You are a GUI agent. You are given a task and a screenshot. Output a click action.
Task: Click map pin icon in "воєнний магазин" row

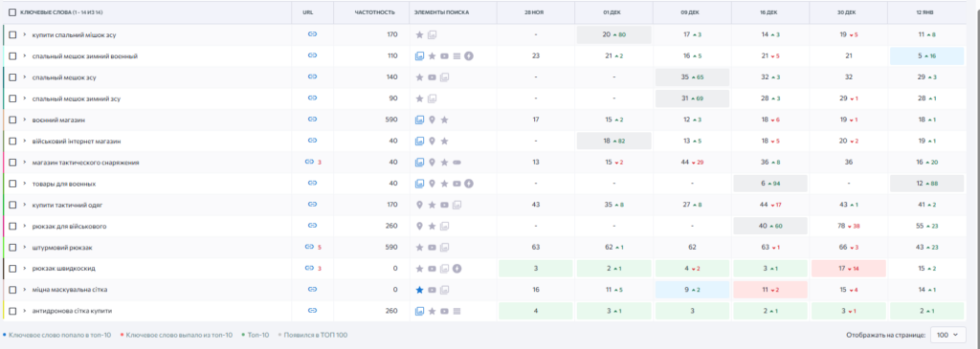432,120
